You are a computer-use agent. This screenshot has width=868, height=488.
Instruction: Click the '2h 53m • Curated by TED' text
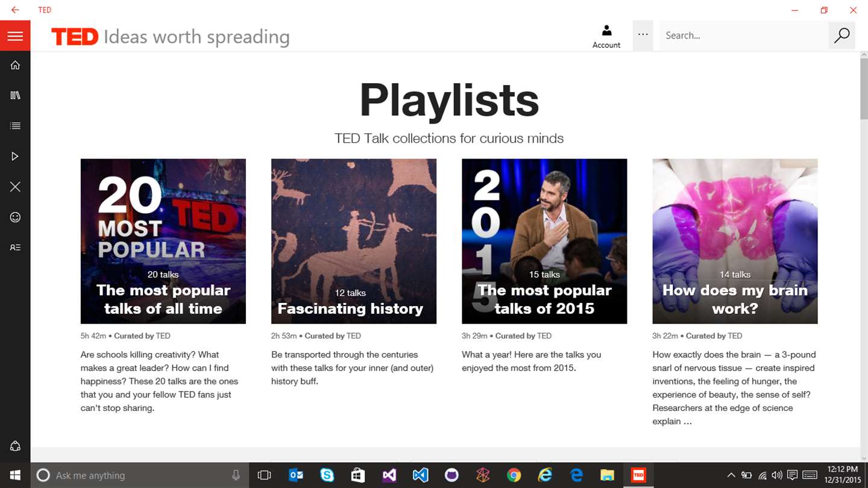click(316, 336)
